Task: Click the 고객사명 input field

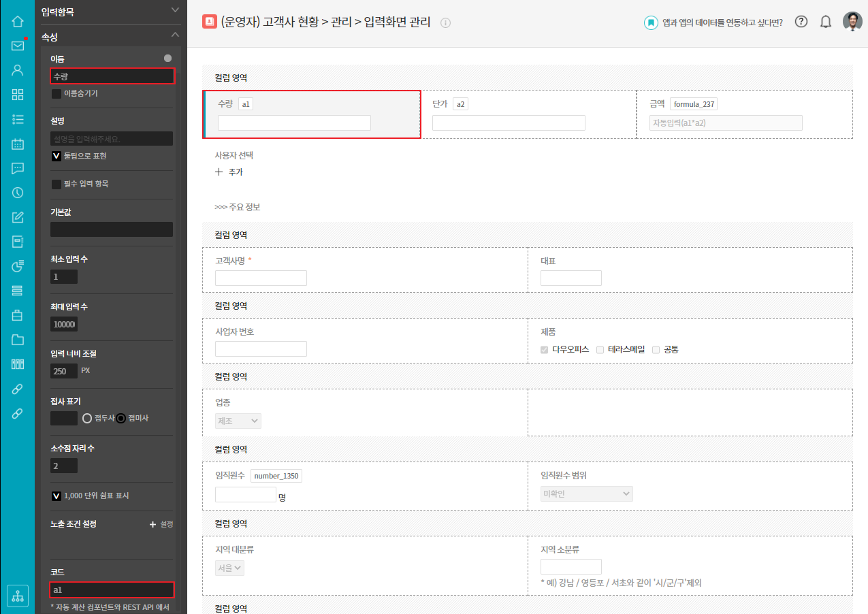Action: click(x=261, y=278)
